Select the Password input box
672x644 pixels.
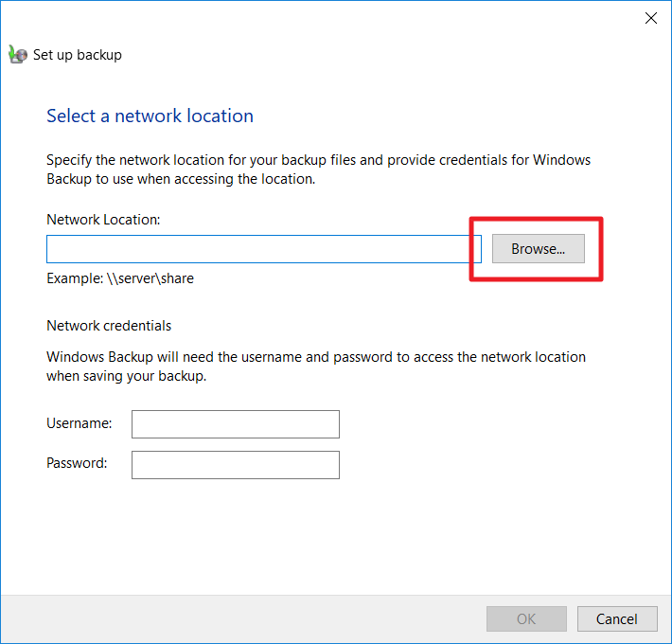tap(235, 465)
